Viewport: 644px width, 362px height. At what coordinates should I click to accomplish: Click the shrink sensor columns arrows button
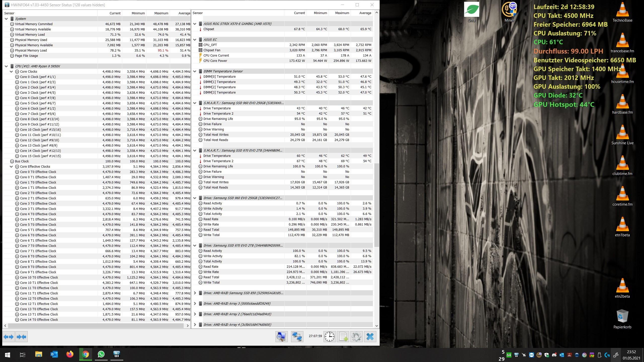coord(21,337)
